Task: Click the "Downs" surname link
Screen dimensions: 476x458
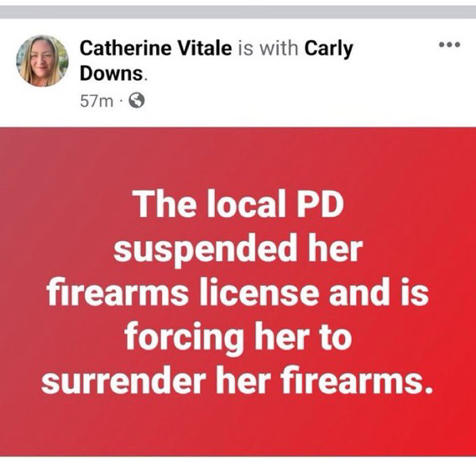Action: pos(112,73)
